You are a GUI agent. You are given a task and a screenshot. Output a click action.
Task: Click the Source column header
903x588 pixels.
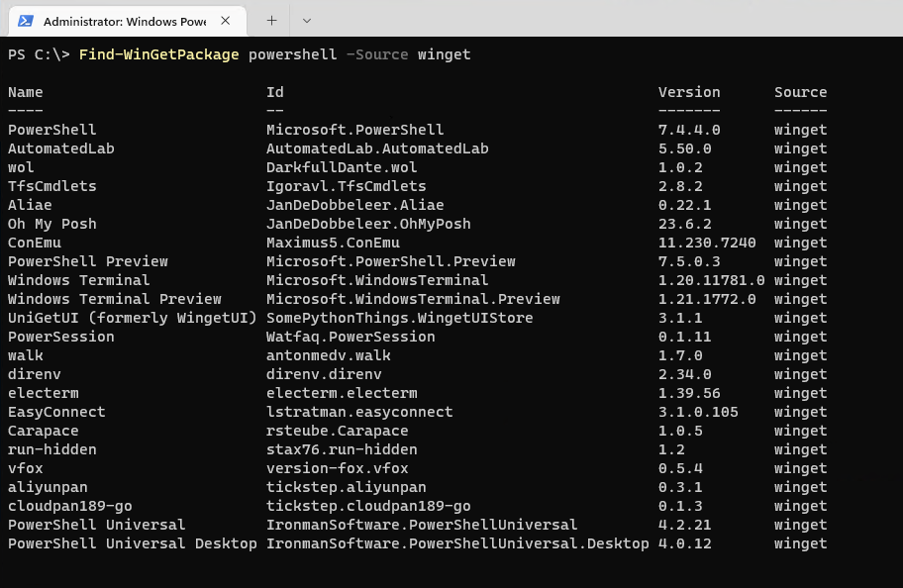point(800,92)
